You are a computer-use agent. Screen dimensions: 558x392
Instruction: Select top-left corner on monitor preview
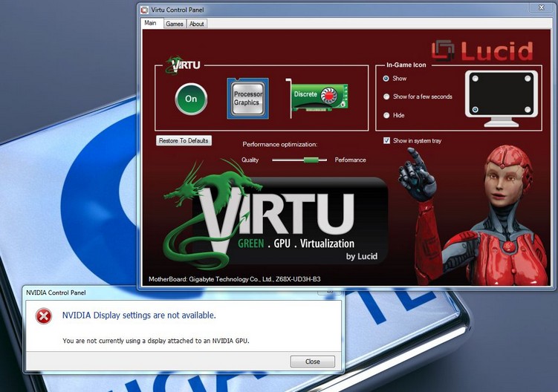point(476,78)
